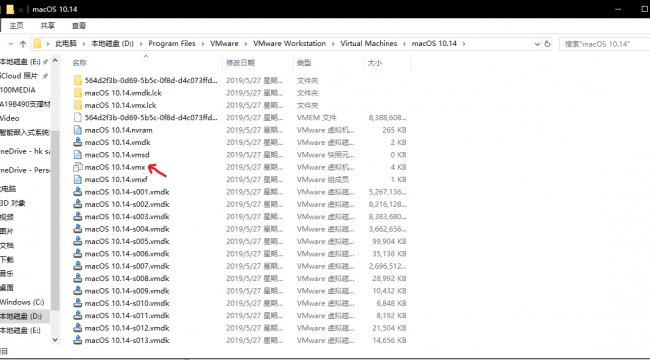The width and height of the screenshot is (650, 360).
Task: Select the macOS 10.14.vmxf file icon
Action: click(78, 180)
